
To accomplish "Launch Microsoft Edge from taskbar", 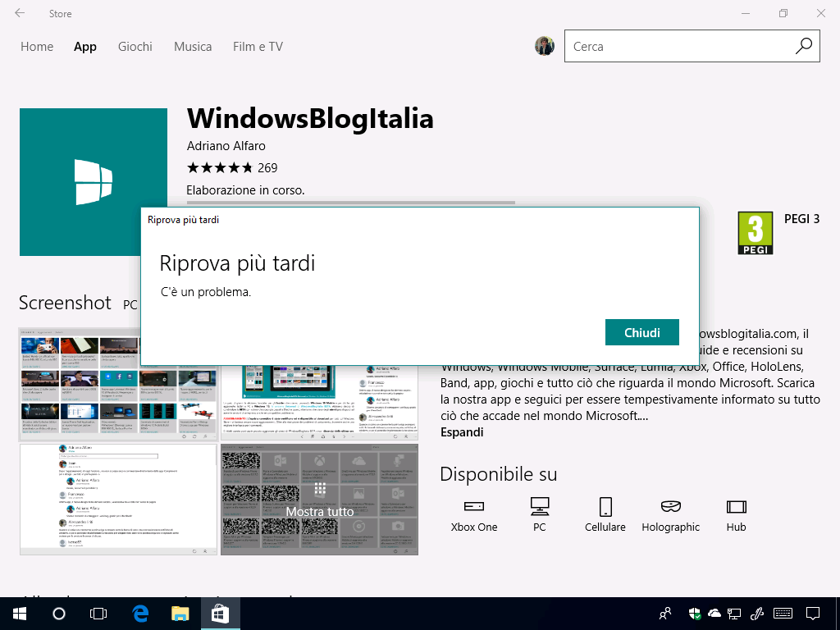I will coord(140,614).
